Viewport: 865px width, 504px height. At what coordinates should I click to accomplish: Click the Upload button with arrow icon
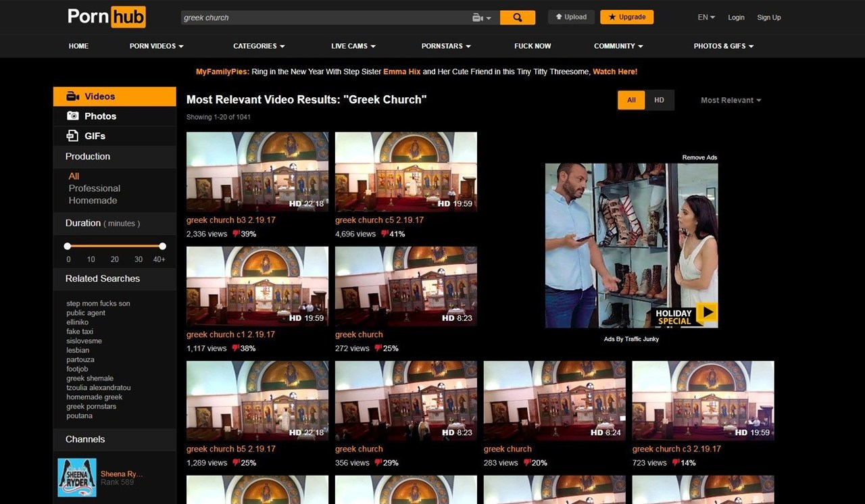[571, 17]
